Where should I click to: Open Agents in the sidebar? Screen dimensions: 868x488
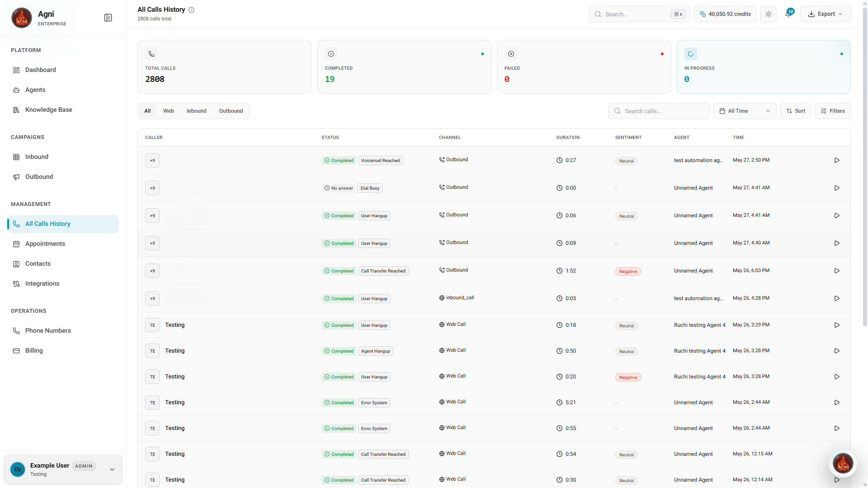pyautogui.click(x=63, y=90)
